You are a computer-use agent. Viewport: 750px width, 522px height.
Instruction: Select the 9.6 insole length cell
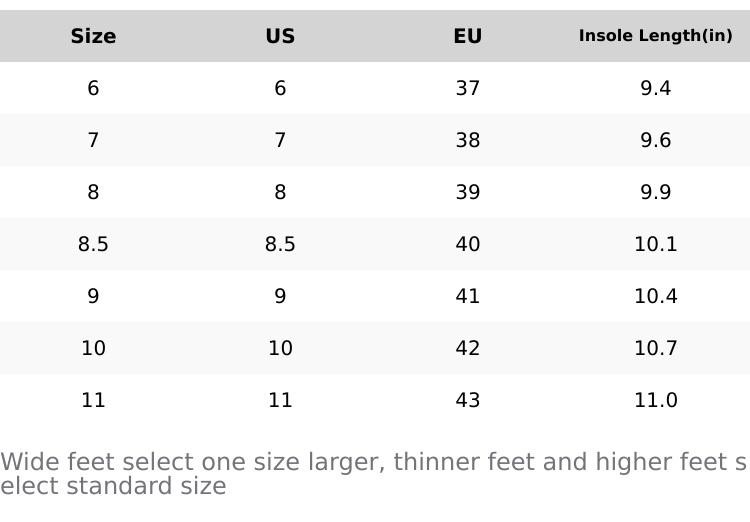(x=655, y=140)
